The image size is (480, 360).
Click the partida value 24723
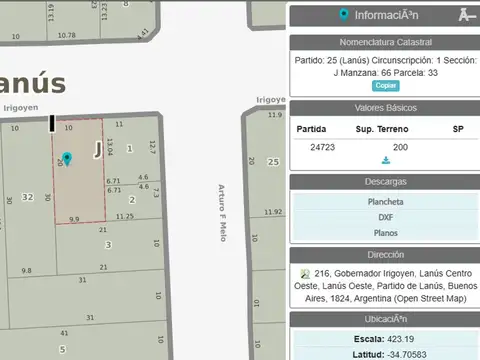322,147
